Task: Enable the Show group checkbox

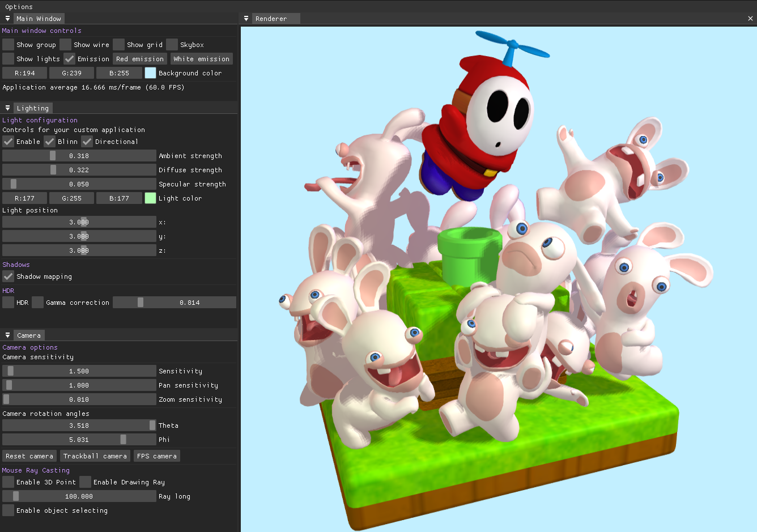Action: (x=8, y=45)
